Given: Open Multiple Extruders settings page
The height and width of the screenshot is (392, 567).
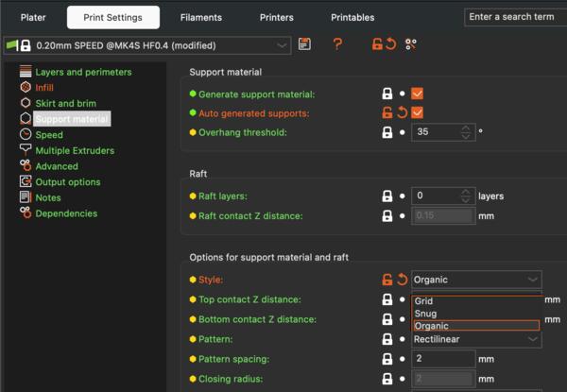Looking at the screenshot, I should (75, 150).
